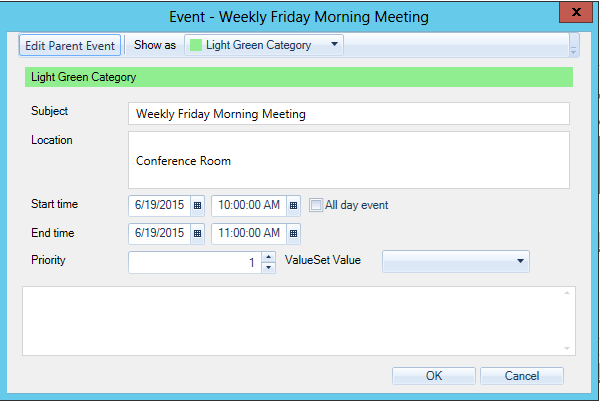600x401 pixels.
Task: Click the green Light Green Category banner
Action: coord(298,77)
